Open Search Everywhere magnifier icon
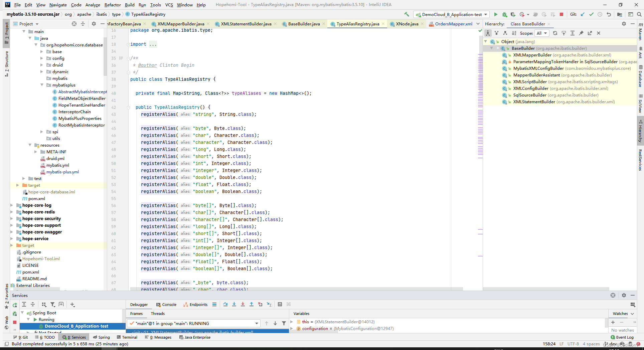 pos(639,14)
